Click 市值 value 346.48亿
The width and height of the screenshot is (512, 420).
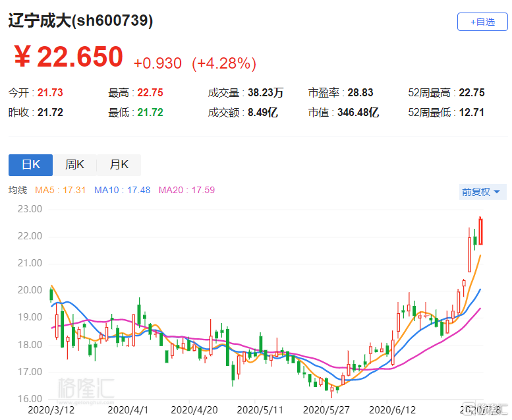(x=358, y=113)
